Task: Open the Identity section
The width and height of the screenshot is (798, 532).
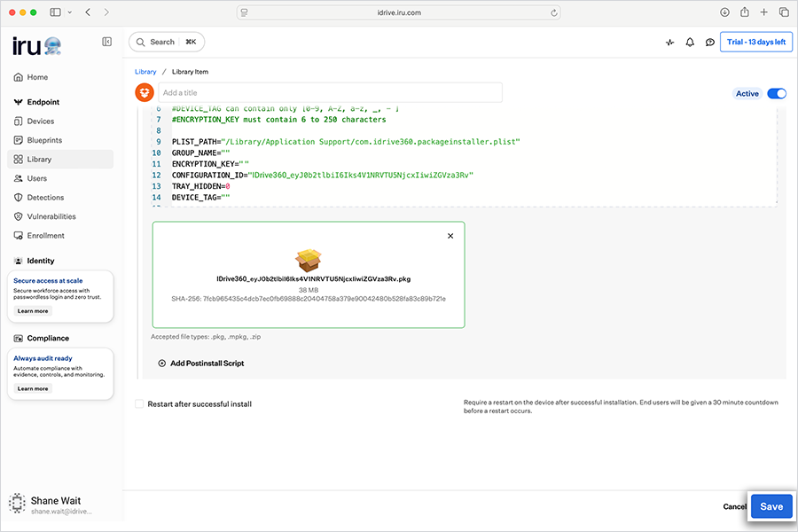Action: point(40,261)
